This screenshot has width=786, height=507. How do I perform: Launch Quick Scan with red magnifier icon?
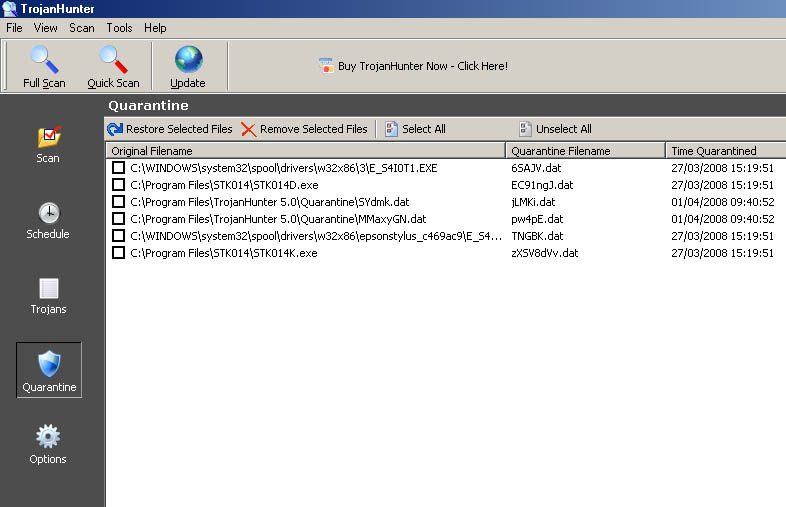[113, 67]
